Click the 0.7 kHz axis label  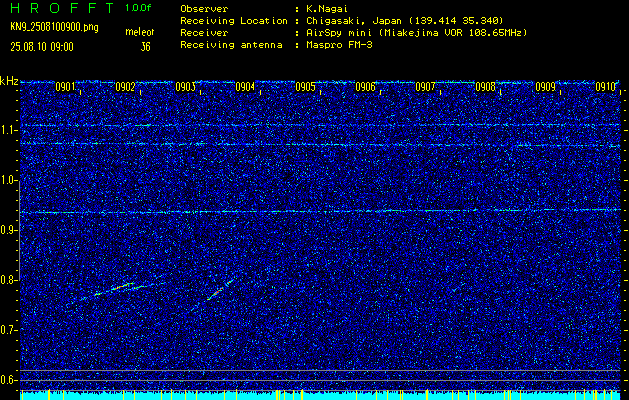8,330
